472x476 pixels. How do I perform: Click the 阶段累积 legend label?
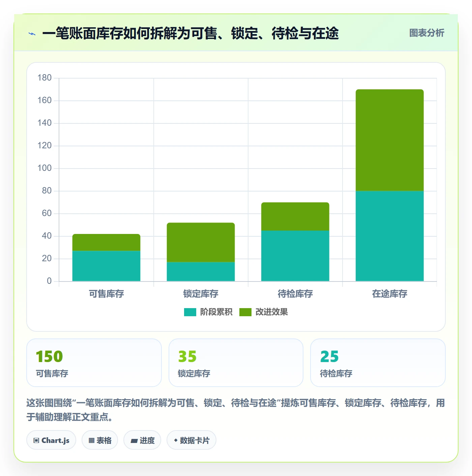point(216,312)
